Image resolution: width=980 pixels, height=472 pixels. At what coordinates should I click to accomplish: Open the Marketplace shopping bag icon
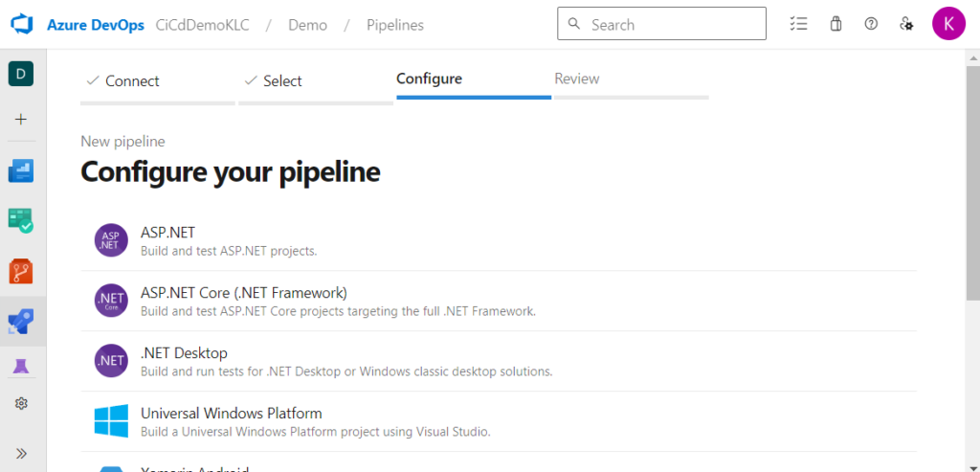point(835,24)
